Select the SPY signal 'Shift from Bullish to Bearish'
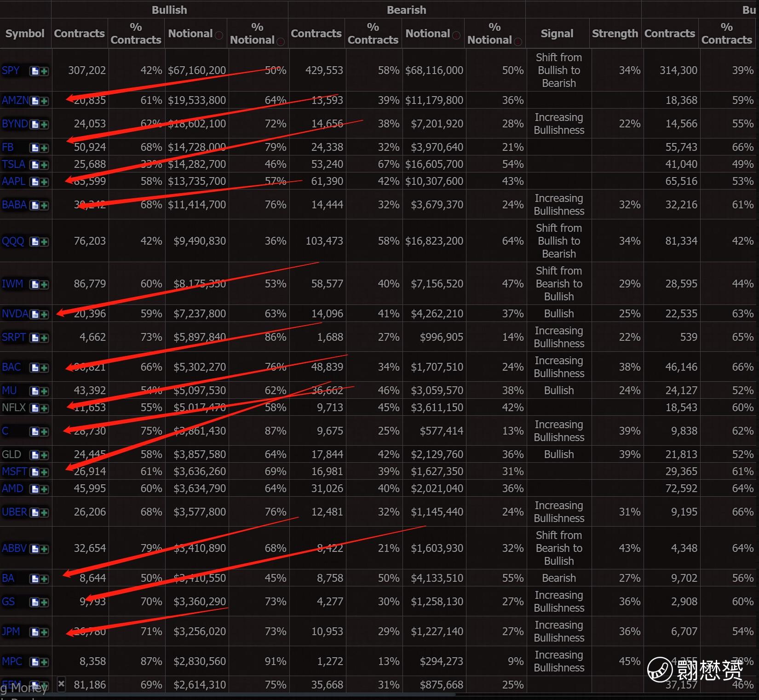 point(559,70)
